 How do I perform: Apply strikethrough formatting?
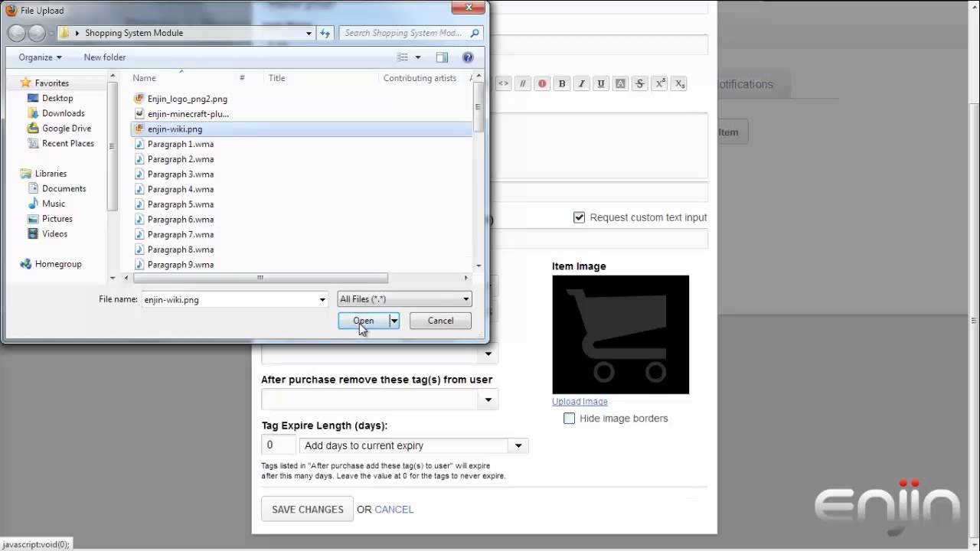[640, 84]
